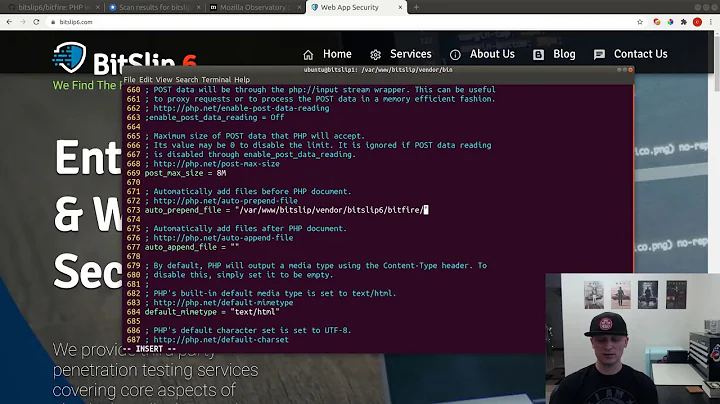Click the Blog B icon
720x404 pixels.
[538, 55]
